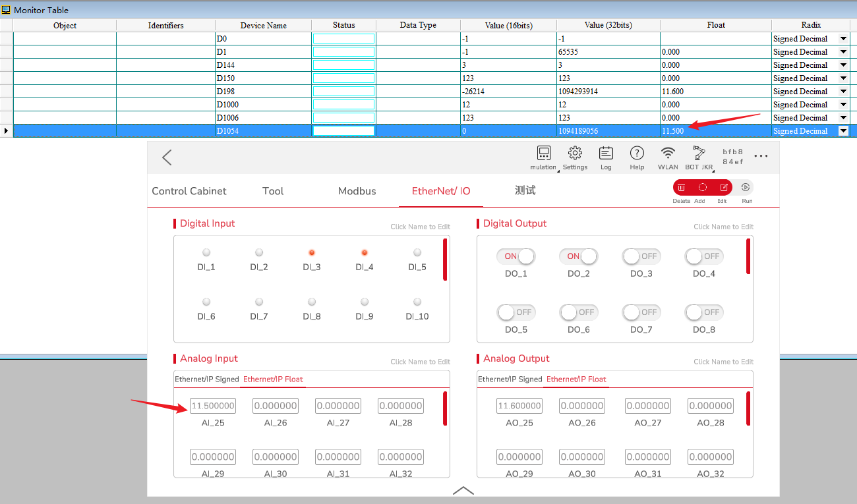Image resolution: width=857 pixels, height=504 pixels.
Task: Select Ethernet/IP Signed under Analog Input
Action: 206,379
